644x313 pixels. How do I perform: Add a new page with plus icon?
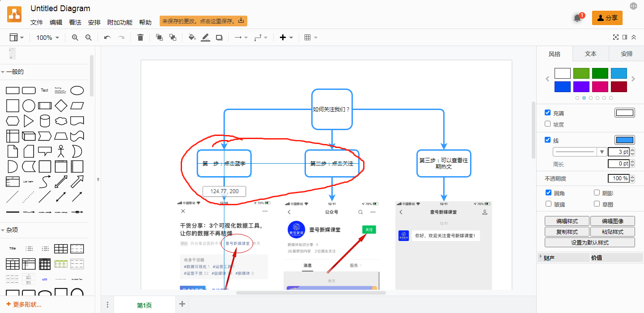[182, 305]
